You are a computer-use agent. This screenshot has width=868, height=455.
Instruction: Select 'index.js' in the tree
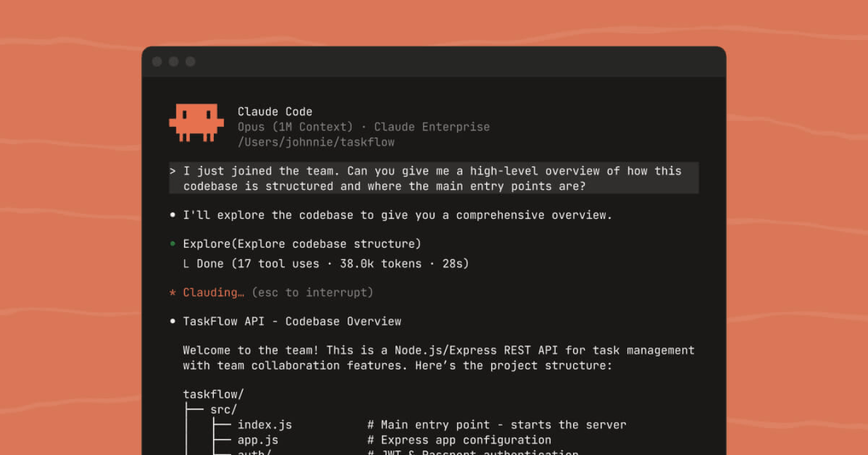[265, 425]
